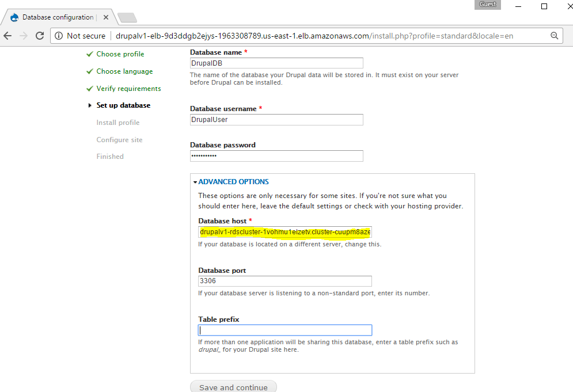The height and width of the screenshot is (392, 573).
Task: Click the Drupal favicon on the tab
Action: click(x=14, y=17)
